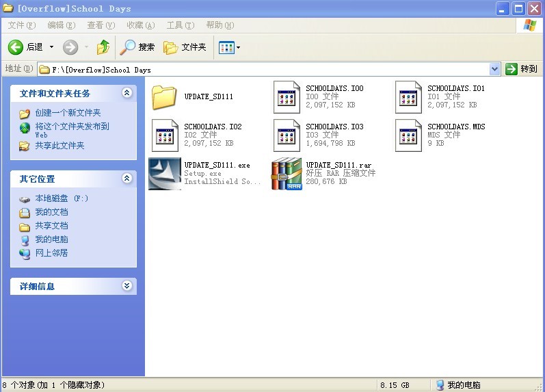The height and width of the screenshot is (392, 545).
Task: Minimize the School Days window
Action: 502,9
